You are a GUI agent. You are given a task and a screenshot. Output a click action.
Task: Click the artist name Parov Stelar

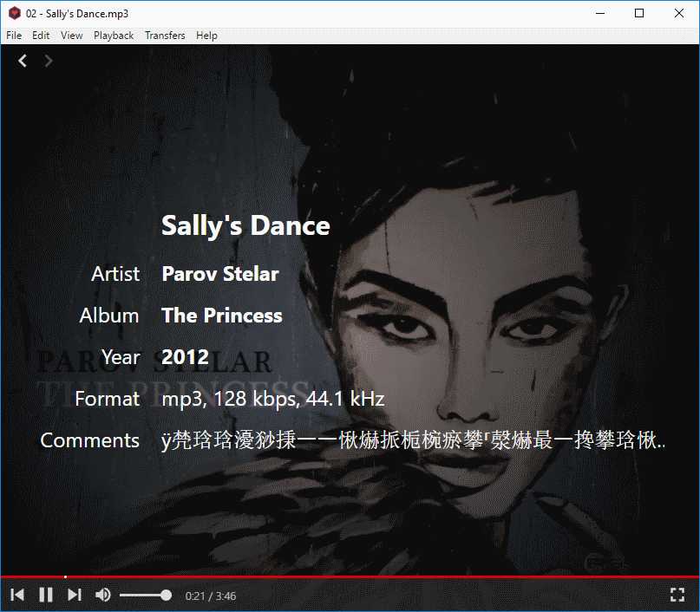point(220,273)
